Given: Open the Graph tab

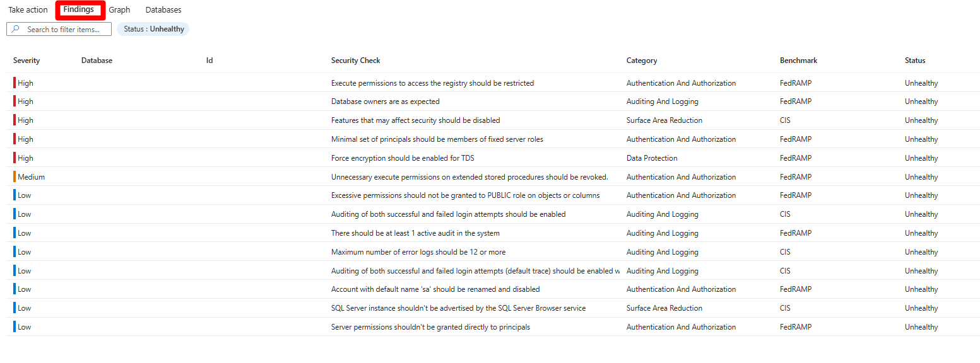Looking at the screenshot, I should coord(119,9).
